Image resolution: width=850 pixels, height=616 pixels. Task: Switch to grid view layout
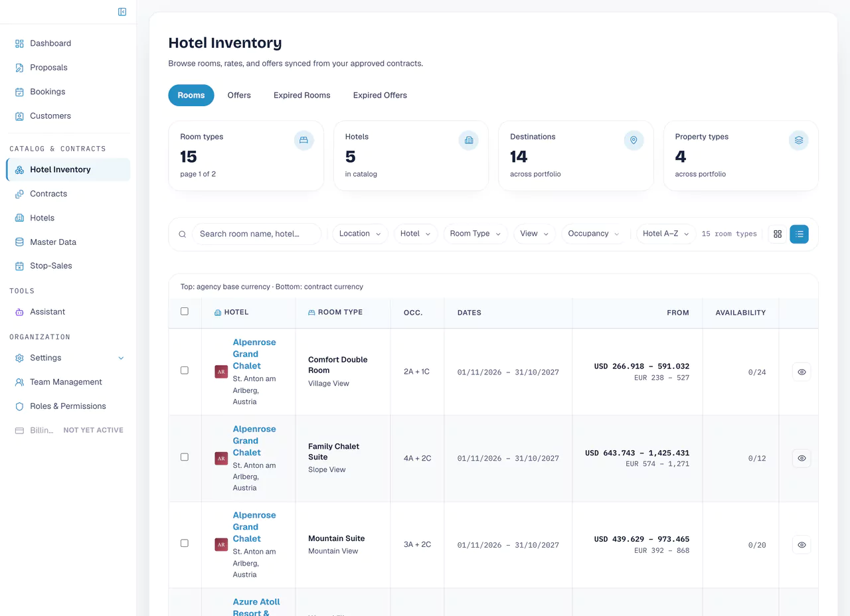click(x=778, y=234)
